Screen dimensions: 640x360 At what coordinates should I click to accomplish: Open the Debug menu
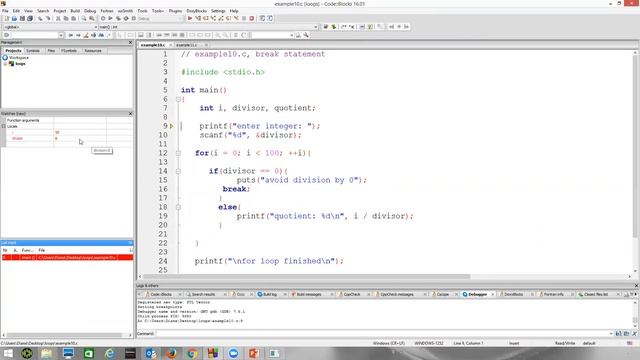point(90,11)
